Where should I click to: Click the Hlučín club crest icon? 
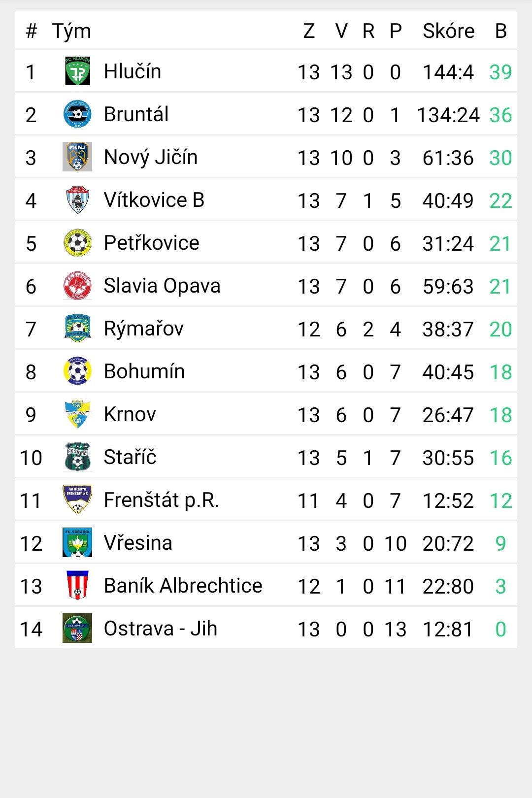(77, 71)
